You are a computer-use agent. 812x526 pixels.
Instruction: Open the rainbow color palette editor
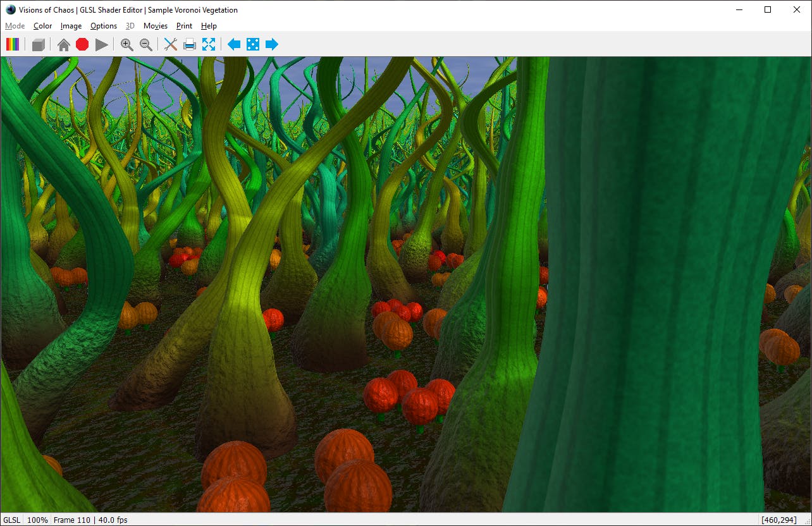13,44
